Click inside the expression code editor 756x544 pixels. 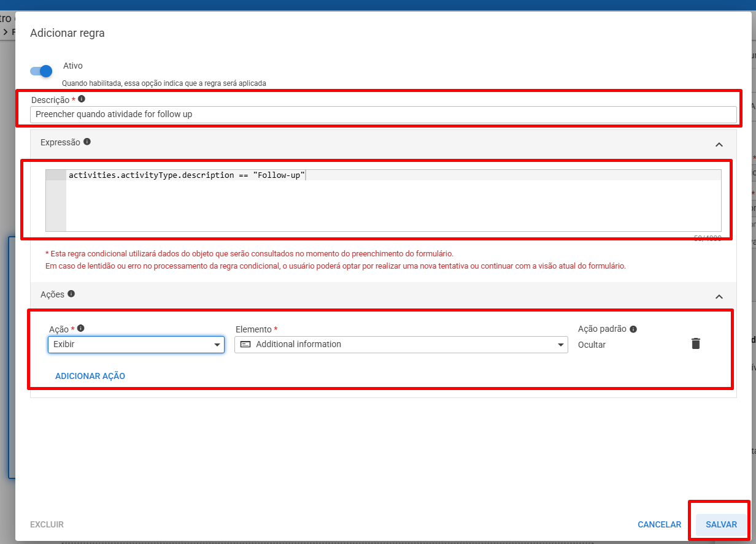point(393,201)
